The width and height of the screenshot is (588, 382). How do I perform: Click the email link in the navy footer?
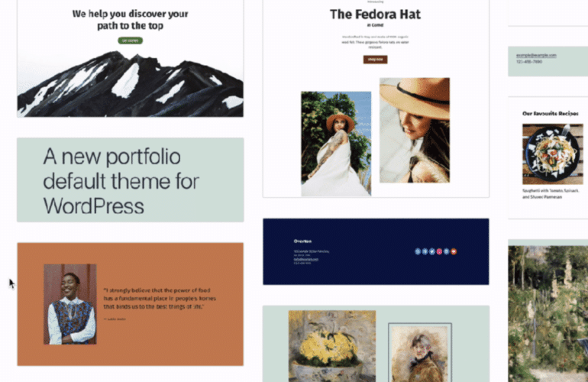[306, 259]
